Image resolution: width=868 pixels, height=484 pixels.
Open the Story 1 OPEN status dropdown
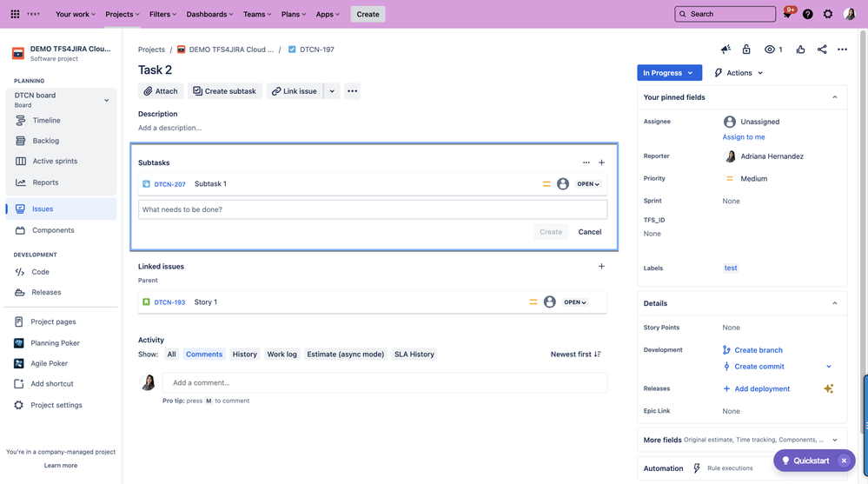[x=574, y=302]
